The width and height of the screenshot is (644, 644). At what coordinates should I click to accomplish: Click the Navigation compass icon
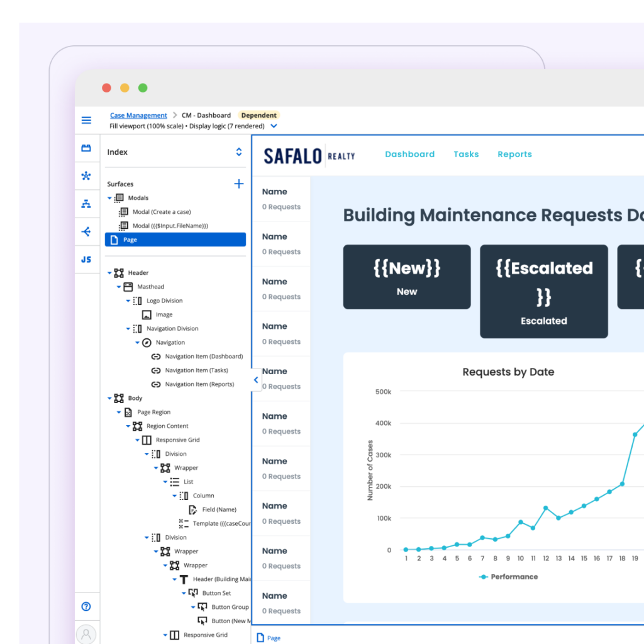point(147,343)
